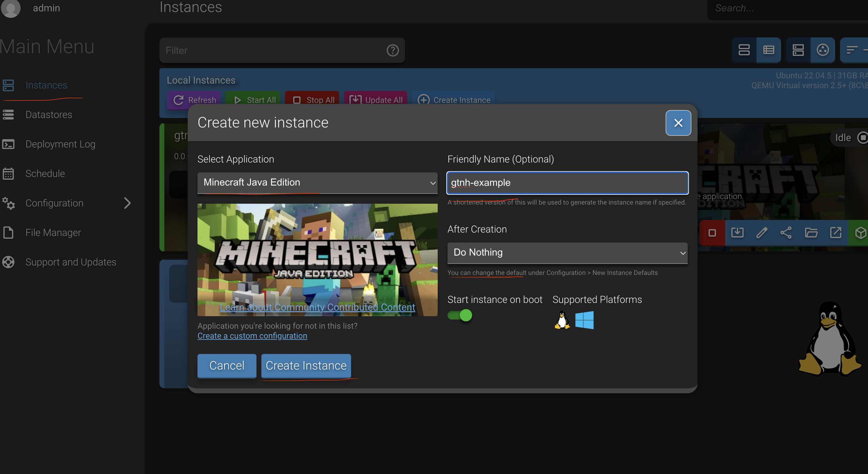This screenshot has height=474, width=868.
Task: Switch to the table view layout icon
Action: coord(768,50)
